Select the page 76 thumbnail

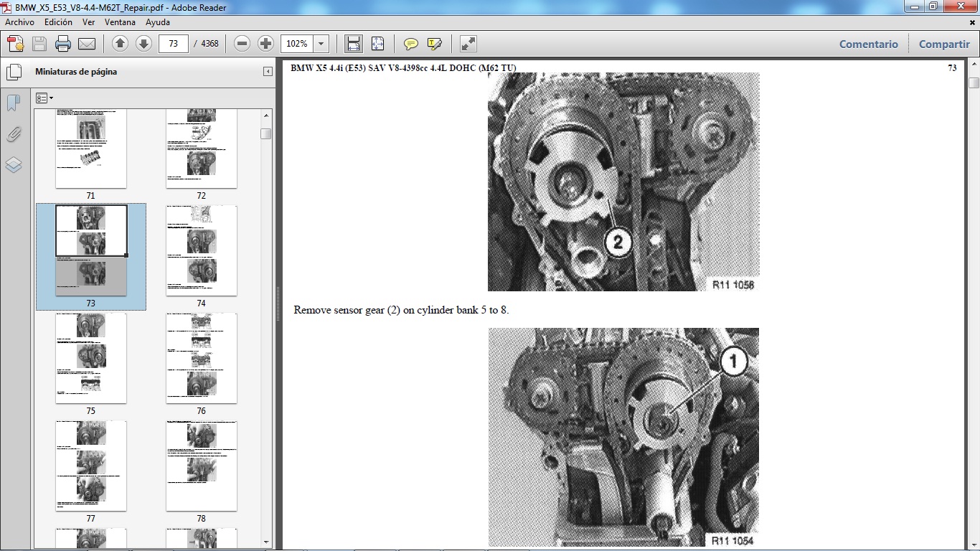pyautogui.click(x=202, y=358)
